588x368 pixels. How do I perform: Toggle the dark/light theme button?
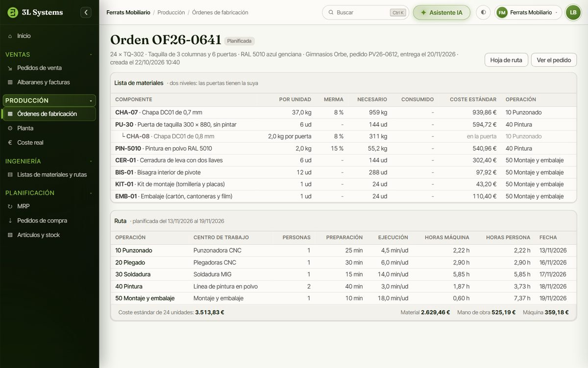coord(483,12)
